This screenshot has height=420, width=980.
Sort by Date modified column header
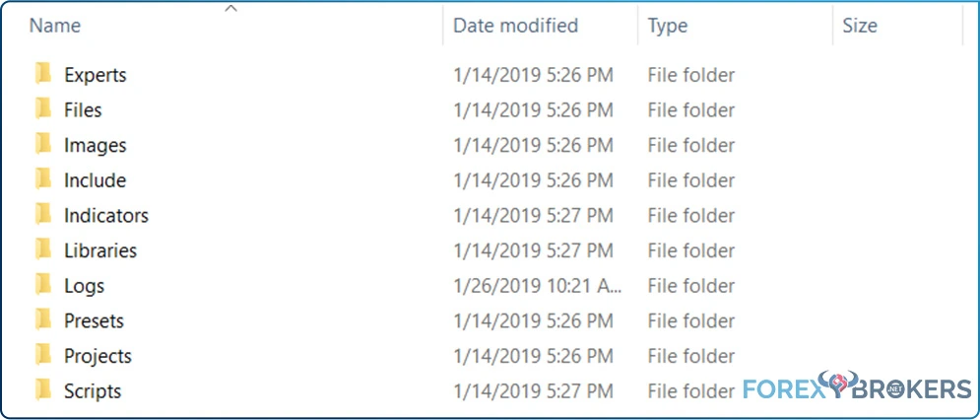click(516, 26)
